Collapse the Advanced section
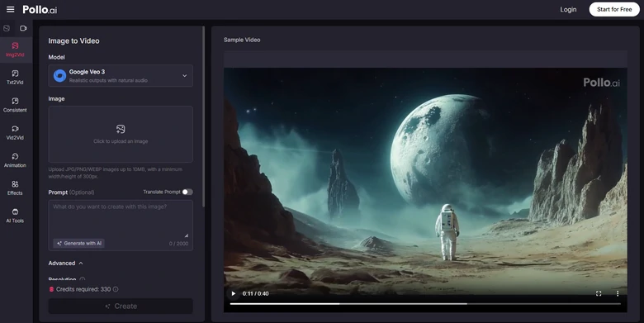644x323 pixels. click(x=66, y=263)
